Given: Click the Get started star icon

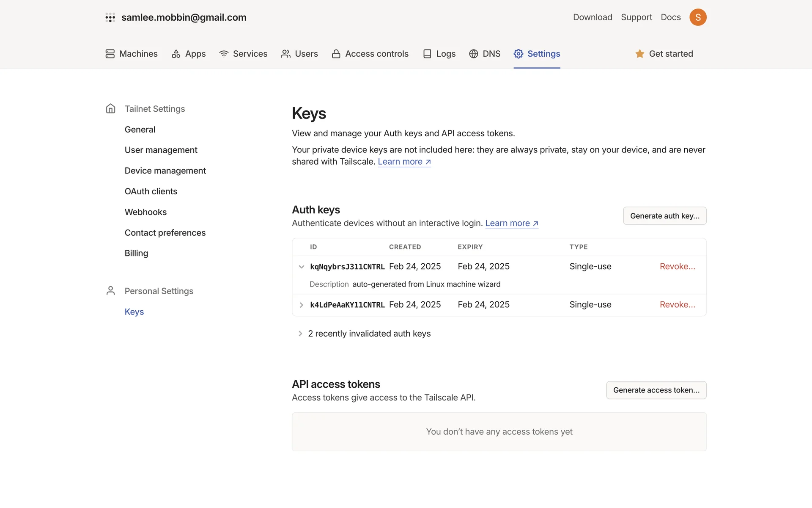Looking at the screenshot, I should click(x=639, y=54).
